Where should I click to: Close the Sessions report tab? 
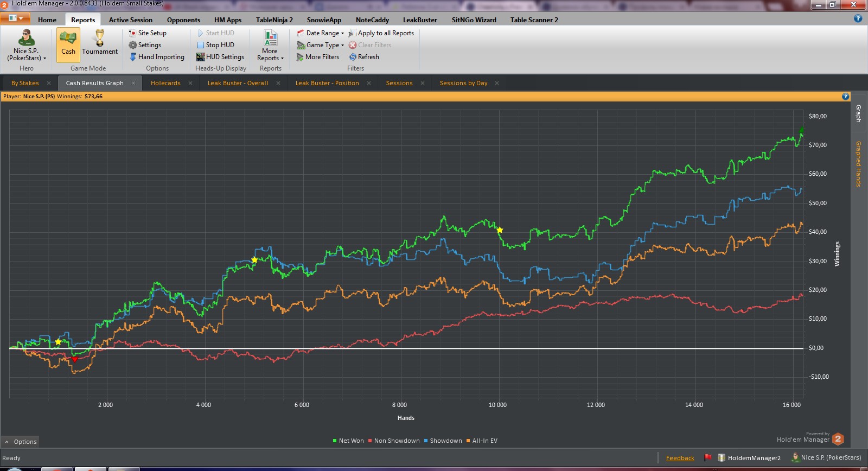click(x=423, y=83)
